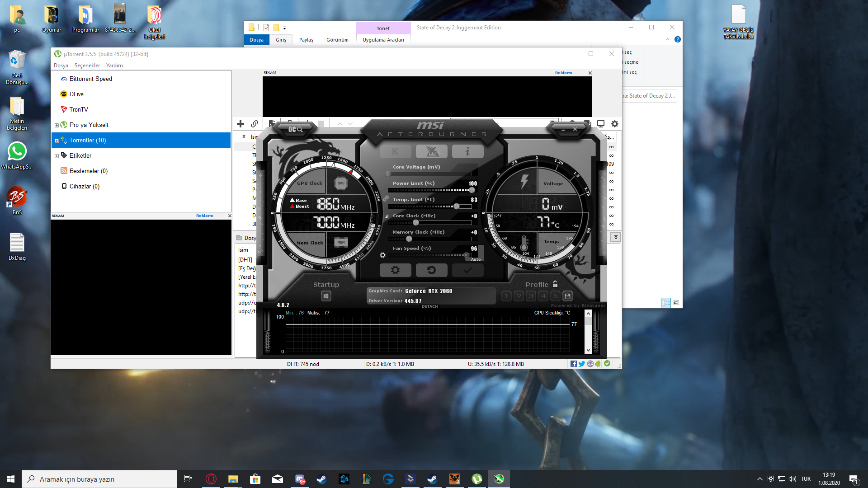Expand the Torrentler (10) tree node
This screenshot has height=488, width=868.
(x=57, y=141)
